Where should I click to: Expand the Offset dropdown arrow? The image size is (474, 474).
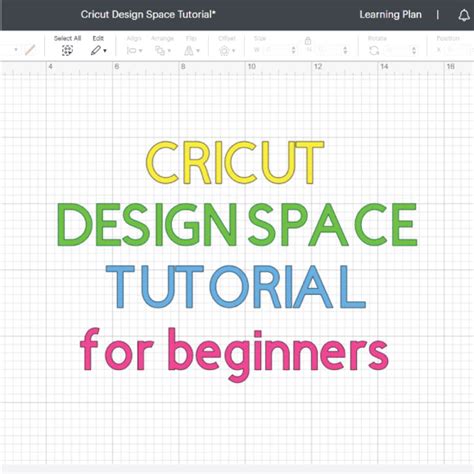[234, 51]
